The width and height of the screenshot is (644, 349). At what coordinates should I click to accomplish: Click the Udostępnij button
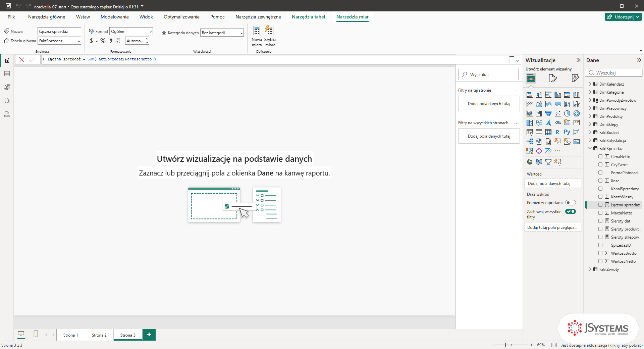pyautogui.click(x=623, y=17)
